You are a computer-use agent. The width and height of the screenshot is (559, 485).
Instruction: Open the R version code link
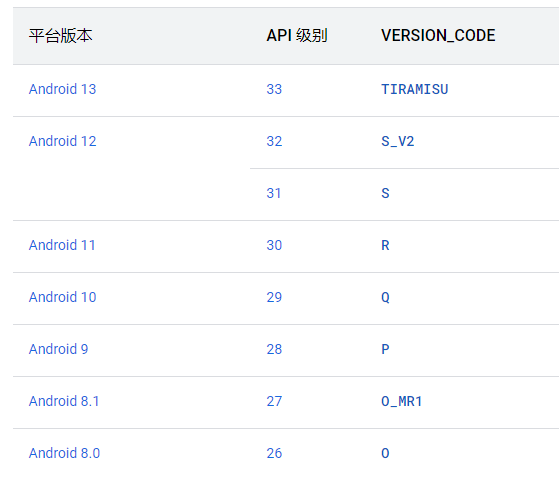tap(385, 245)
